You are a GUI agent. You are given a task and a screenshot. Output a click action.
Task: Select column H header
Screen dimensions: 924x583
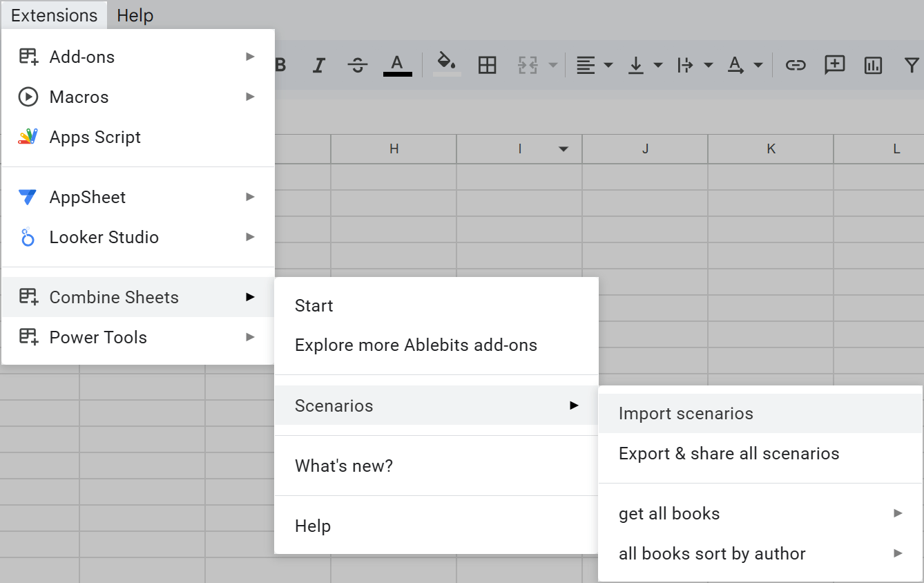(394, 149)
